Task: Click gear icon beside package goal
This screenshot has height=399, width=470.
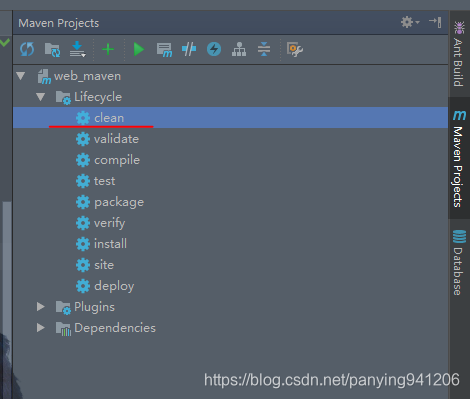Action: pyautogui.click(x=83, y=202)
